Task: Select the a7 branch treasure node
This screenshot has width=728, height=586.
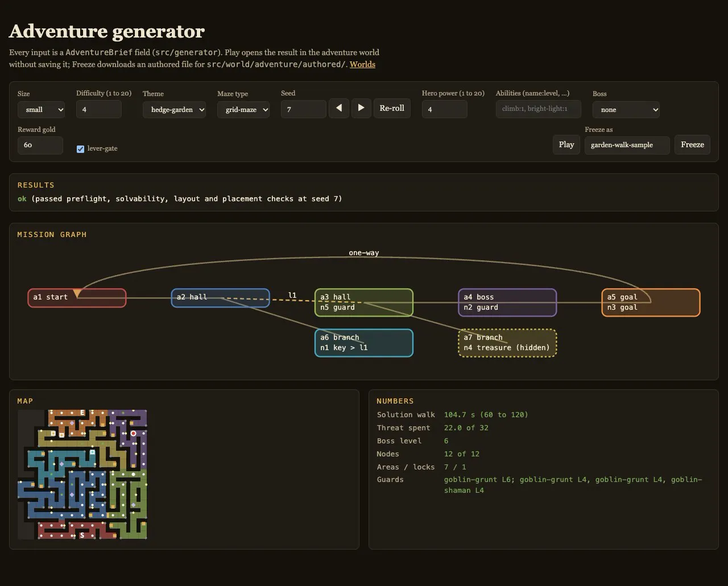Action: click(x=507, y=343)
